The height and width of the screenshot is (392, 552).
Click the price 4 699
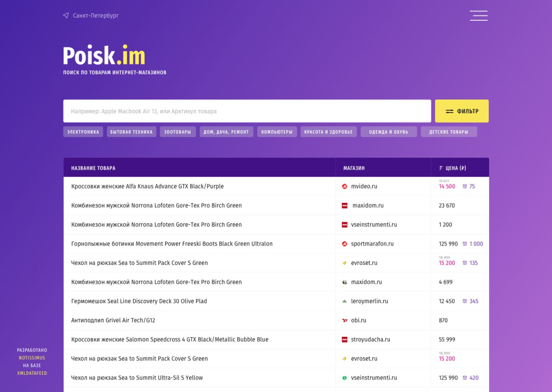[x=446, y=282]
